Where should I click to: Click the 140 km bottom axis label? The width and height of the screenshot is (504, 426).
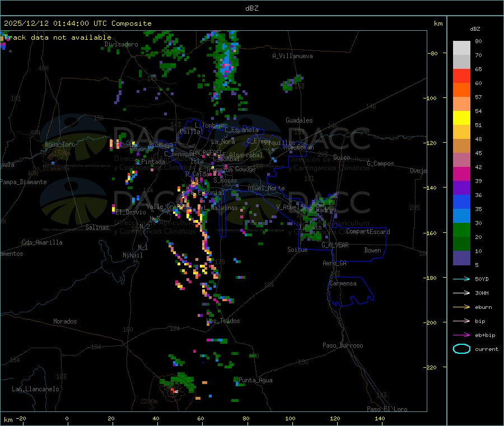[380, 419]
